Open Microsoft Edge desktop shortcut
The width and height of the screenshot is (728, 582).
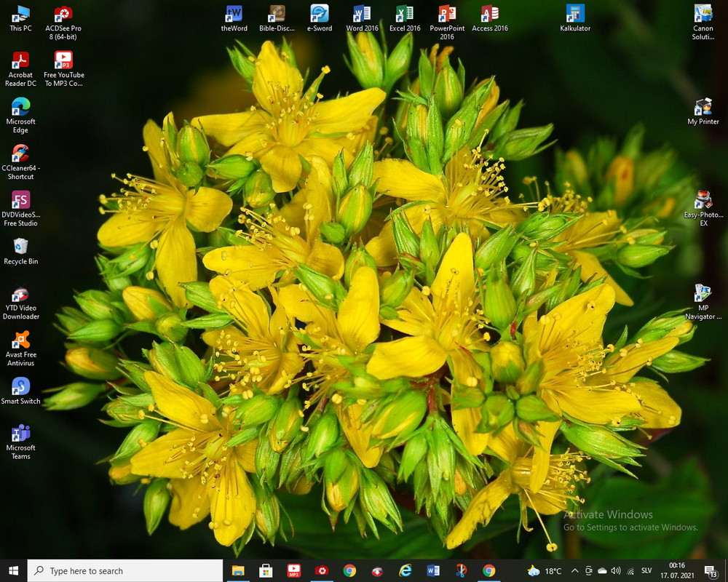click(x=20, y=116)
